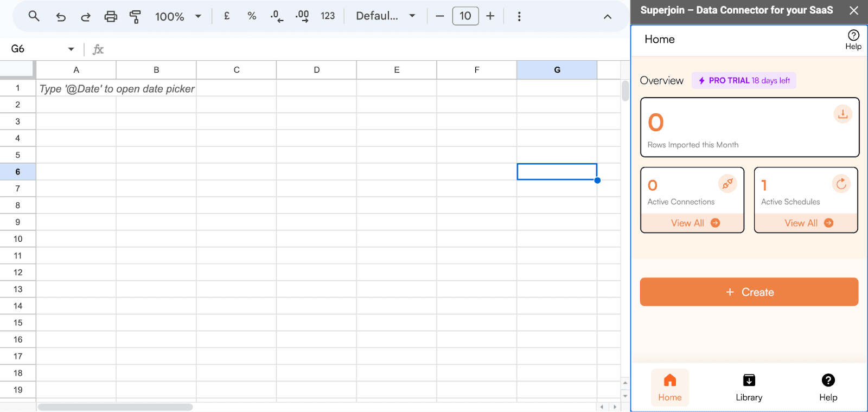
Task: Select the active cell G6
Action: coord(557,172)
